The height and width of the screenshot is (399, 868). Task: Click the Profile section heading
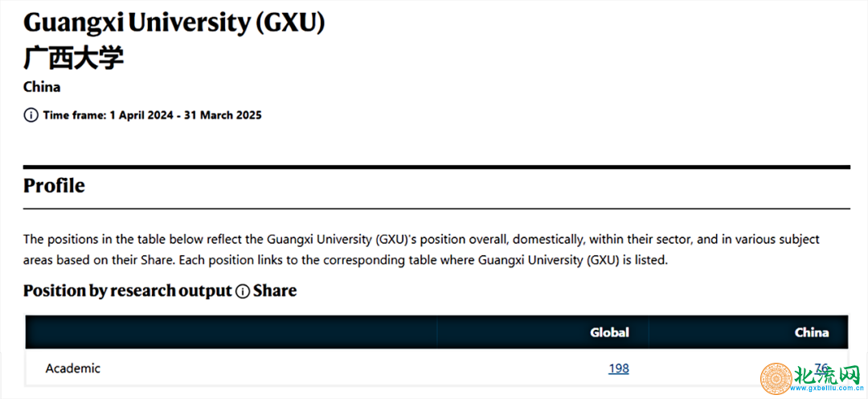click(x=55, y=186)
